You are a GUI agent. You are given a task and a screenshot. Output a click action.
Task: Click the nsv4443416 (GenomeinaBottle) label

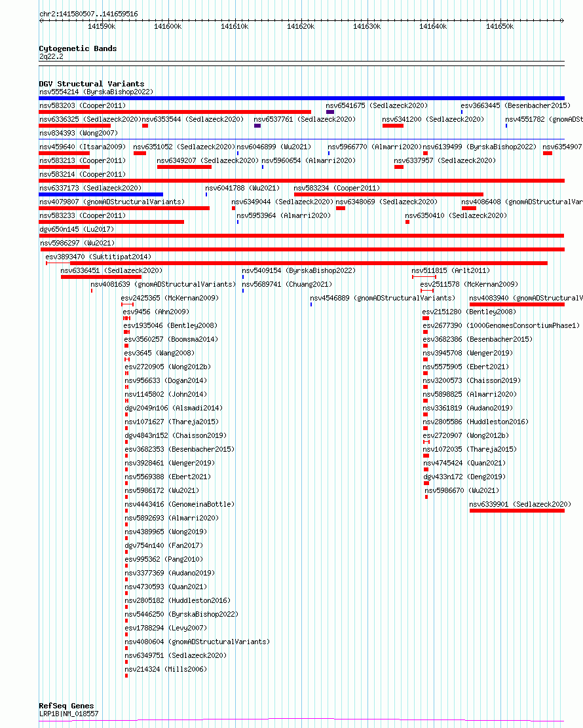click(179, 504)
